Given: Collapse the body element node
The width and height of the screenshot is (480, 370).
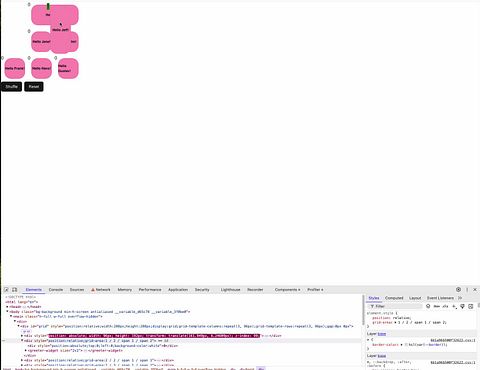Looking at the screenshot, I should pyautogui.click(x=7, y=311).
